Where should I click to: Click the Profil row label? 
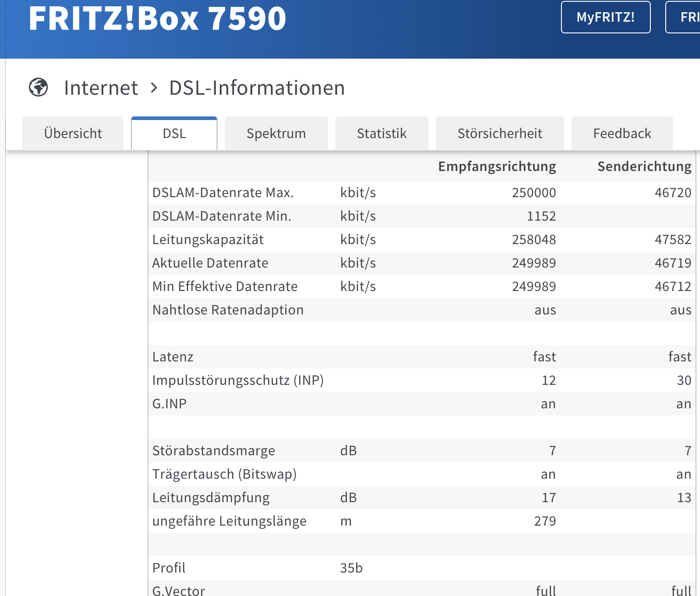[x=169, y=568]
